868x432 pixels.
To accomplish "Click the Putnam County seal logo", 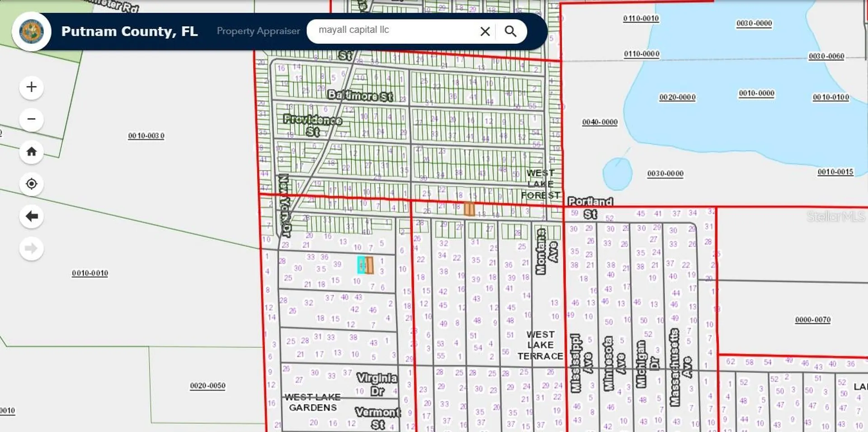I will pos(31,31).
